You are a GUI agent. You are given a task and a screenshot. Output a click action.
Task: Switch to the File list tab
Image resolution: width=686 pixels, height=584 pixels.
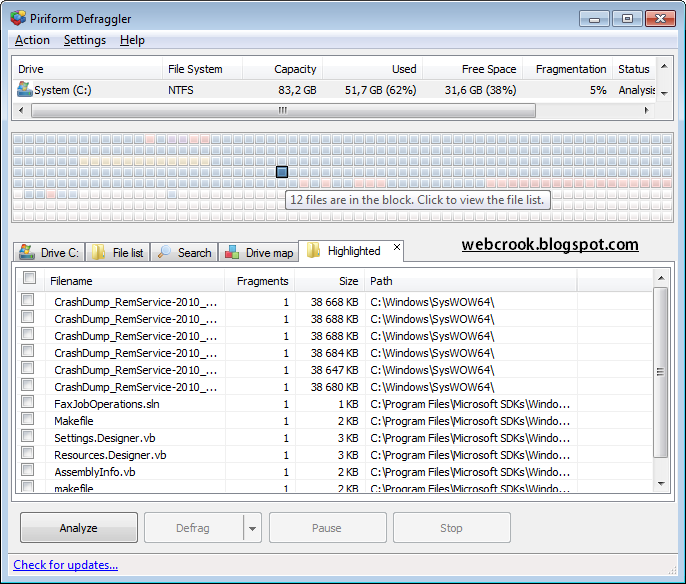pos(118,252)
